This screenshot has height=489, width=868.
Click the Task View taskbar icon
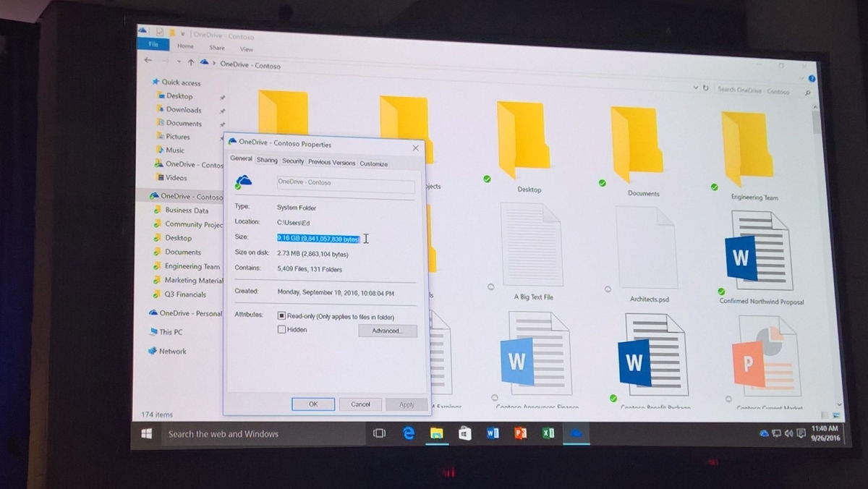click(379, 433)
